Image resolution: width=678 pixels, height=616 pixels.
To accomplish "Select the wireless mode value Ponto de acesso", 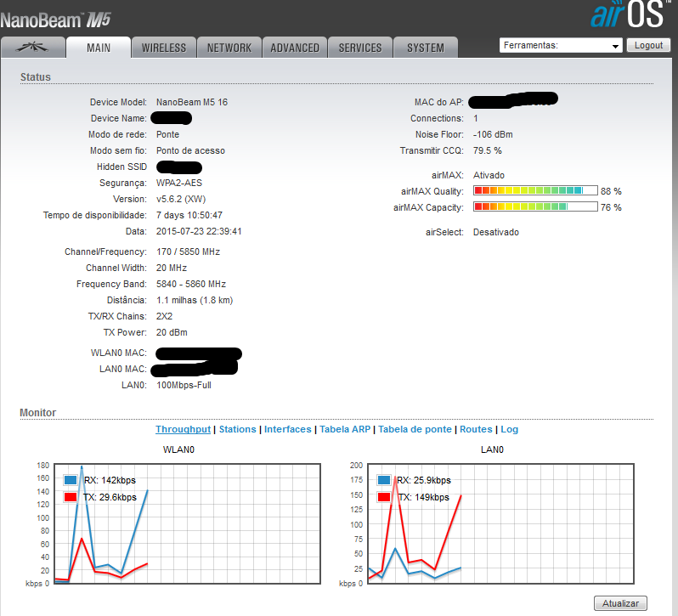I will [x=190, y=150].
